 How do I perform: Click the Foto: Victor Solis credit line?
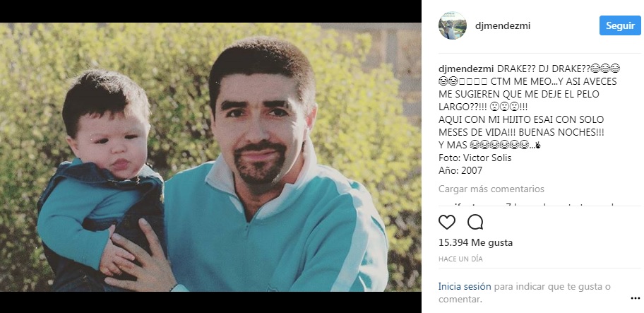[x=475, y=158]
